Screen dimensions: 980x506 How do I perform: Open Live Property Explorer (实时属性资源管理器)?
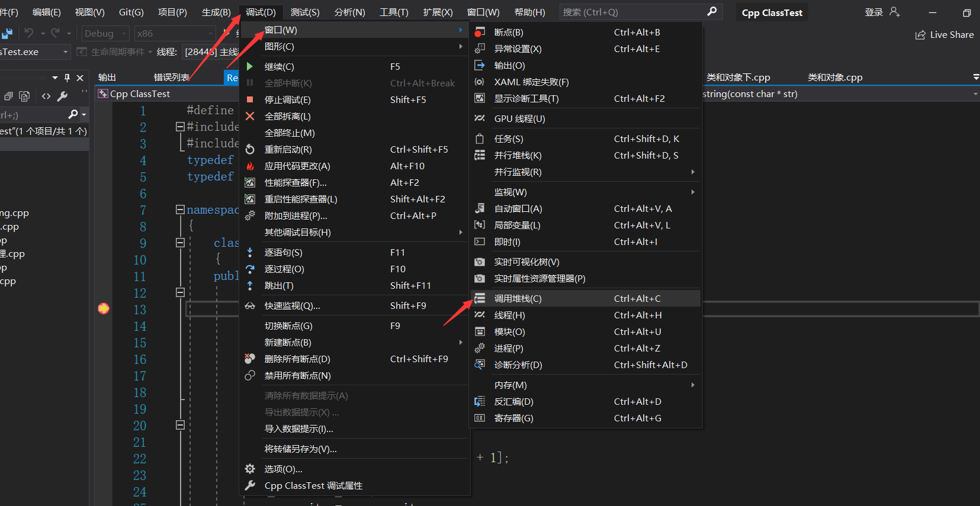586,279
